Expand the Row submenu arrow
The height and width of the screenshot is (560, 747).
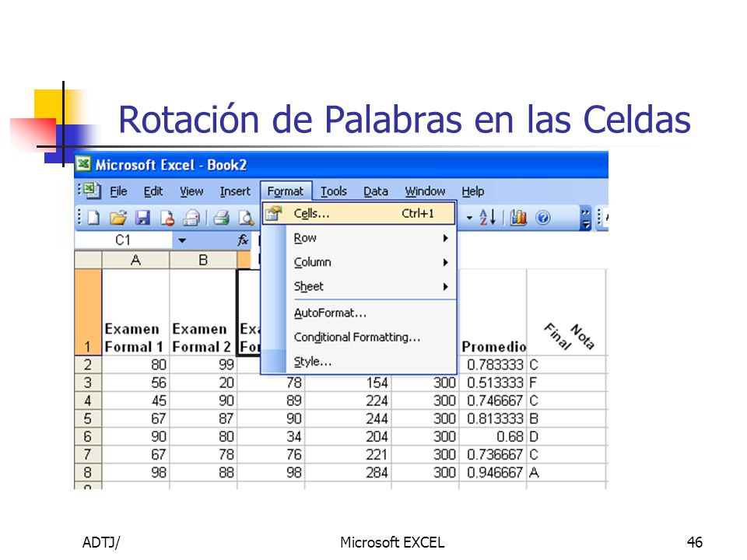click(445, 238)
